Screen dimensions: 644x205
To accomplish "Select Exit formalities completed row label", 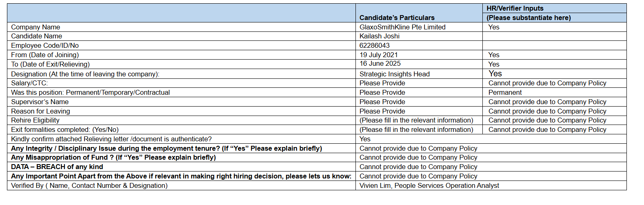I will [65, 129].
